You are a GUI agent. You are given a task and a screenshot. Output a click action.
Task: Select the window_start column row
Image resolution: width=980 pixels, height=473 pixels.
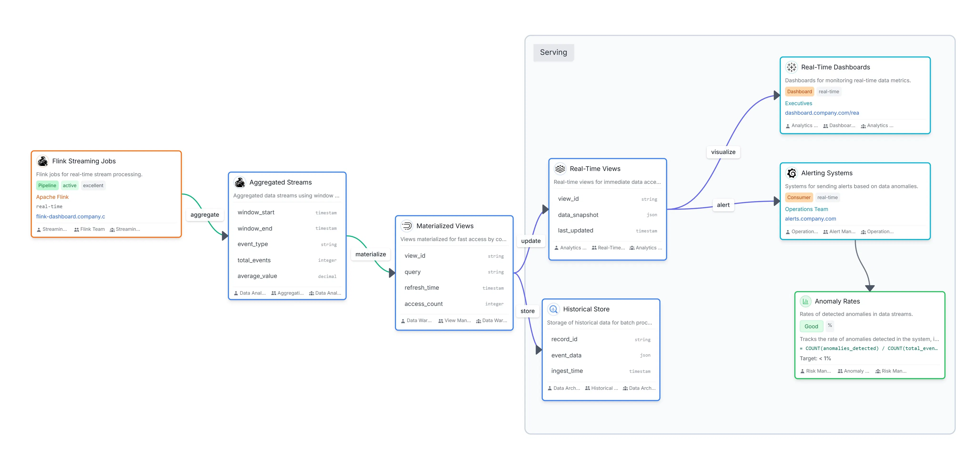(287, 212)
